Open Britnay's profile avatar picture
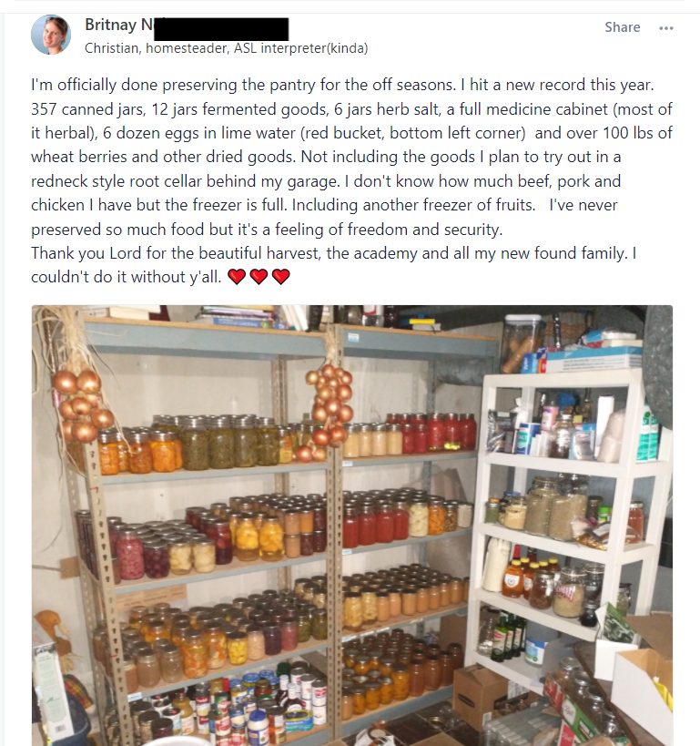 (51, 35)
